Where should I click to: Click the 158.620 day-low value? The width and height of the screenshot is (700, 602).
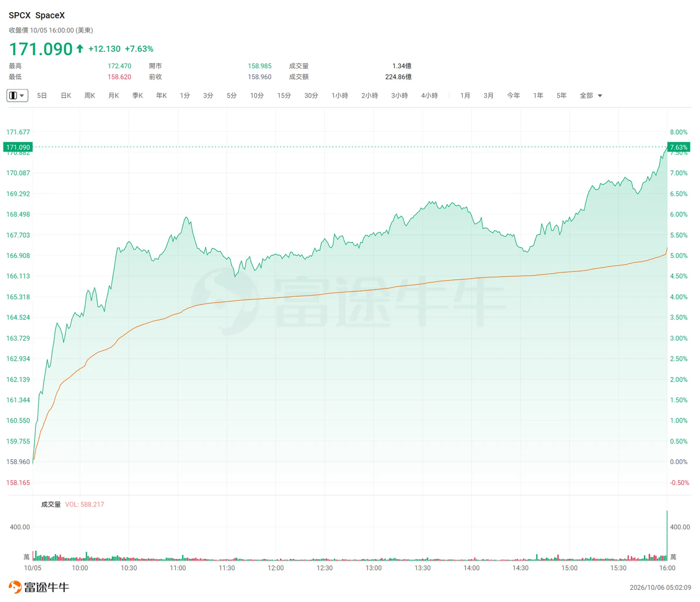tap(119, 77)
